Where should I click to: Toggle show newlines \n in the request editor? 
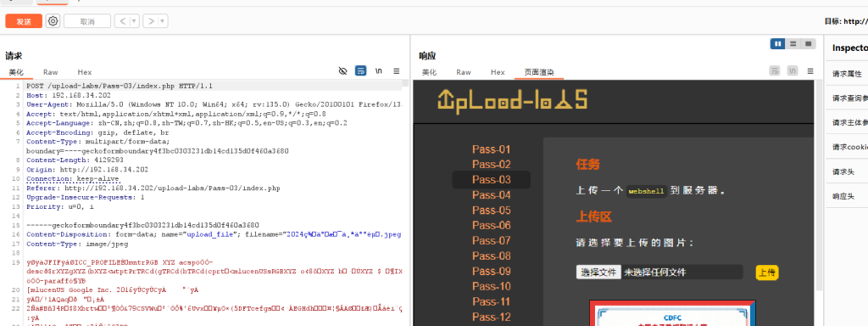(x=379, y=71)
